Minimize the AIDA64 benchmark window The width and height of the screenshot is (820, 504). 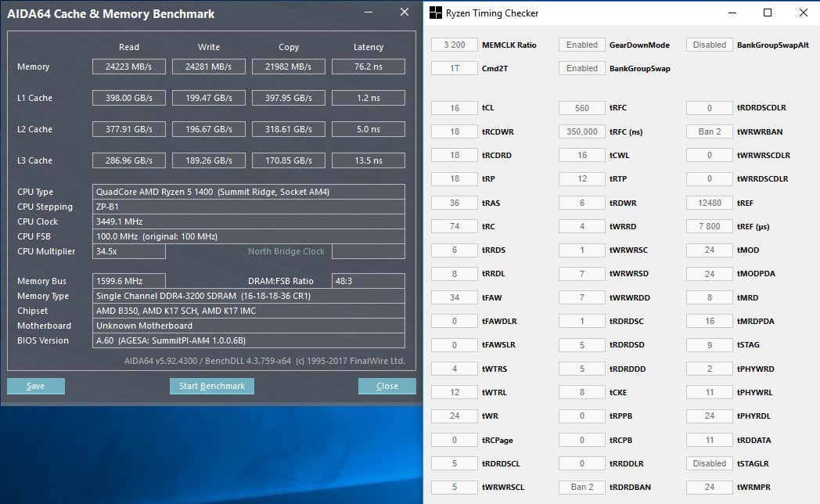click(x=369, y=12)
